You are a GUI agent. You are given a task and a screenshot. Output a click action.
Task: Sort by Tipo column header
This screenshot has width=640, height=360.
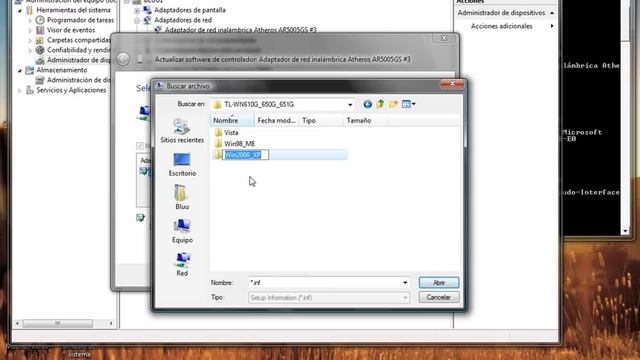click(321, 120)
